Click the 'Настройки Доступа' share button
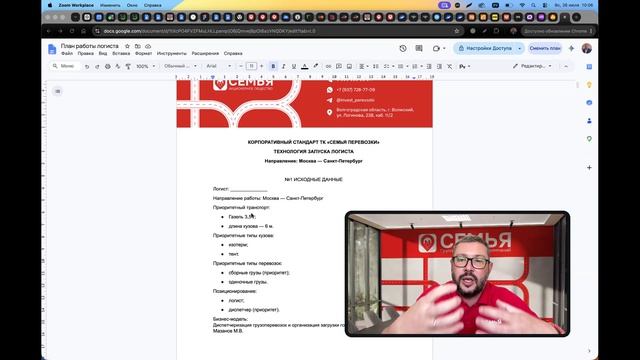 click(484, 48)
